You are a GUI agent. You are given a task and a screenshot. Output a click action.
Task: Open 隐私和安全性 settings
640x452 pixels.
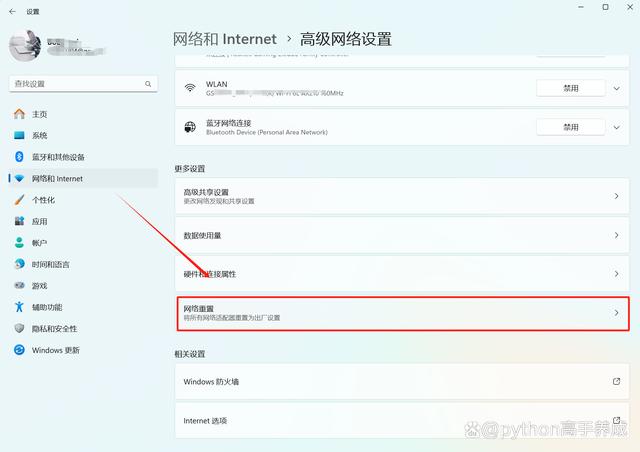83,328
